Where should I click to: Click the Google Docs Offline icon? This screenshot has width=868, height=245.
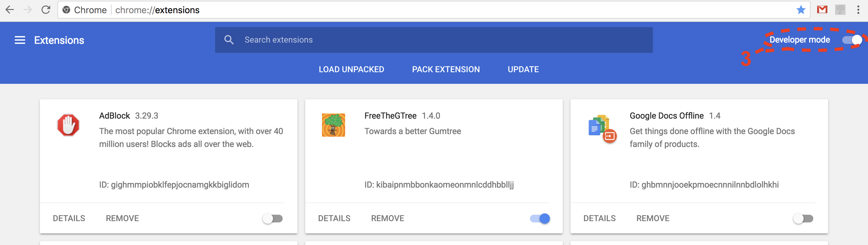(x=602, y=129)
